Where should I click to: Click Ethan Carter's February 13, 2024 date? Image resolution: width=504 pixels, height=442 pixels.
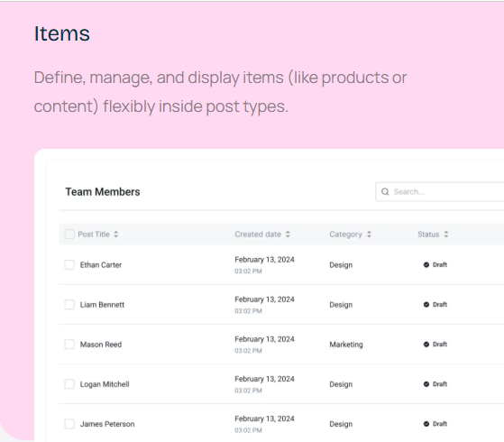(264, 260)
